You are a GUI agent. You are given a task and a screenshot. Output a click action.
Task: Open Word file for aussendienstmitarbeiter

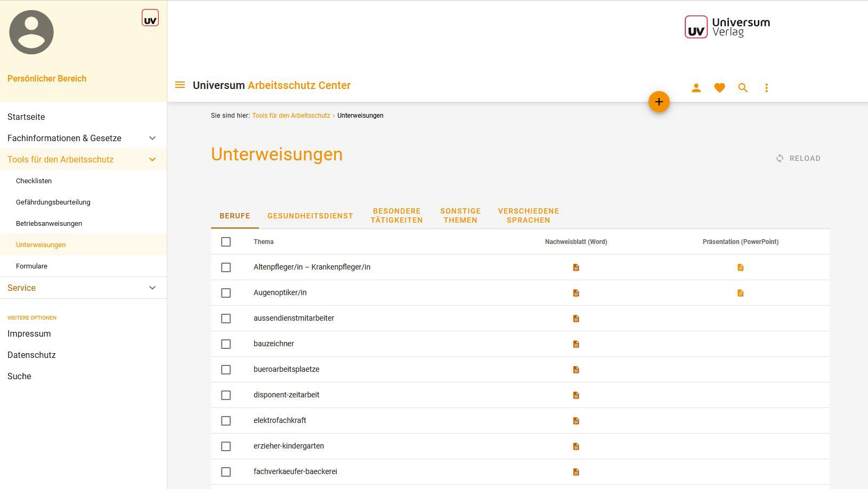[576, 319]
